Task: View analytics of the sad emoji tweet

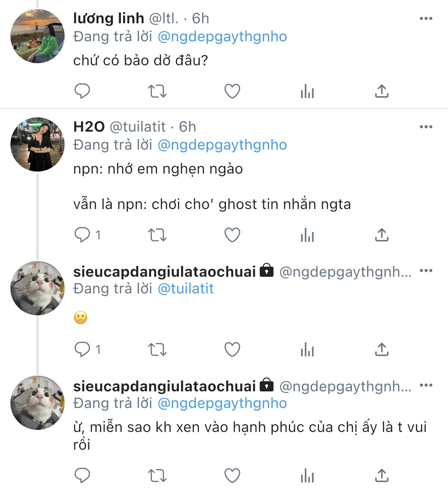Action: (x=307, y=349)
